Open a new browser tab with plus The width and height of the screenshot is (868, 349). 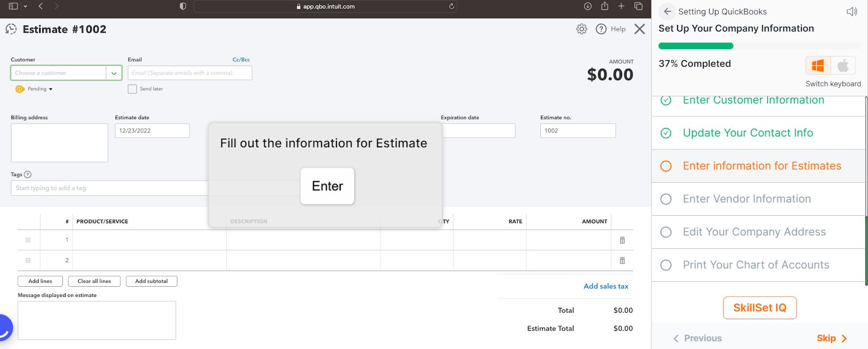[x=621, y=6]
